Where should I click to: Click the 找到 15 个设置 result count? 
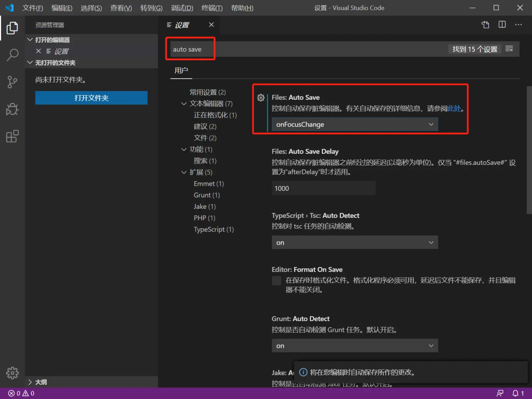pos(475,49)
